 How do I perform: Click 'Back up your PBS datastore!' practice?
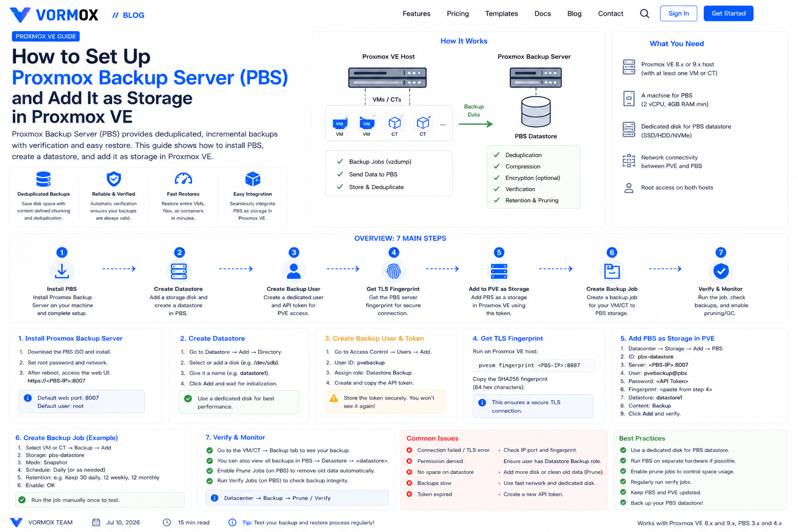[x=667, y=503]
